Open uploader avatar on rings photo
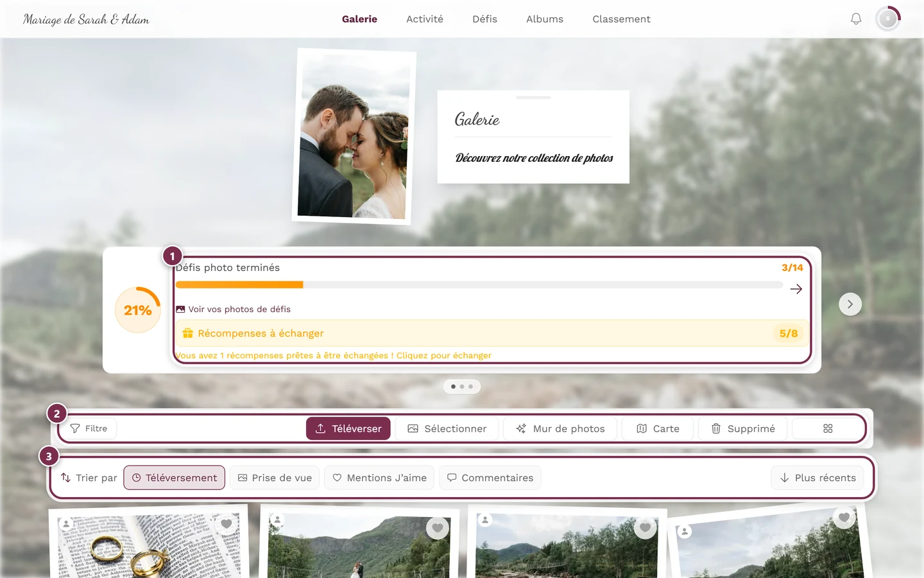 coord(66,524)
